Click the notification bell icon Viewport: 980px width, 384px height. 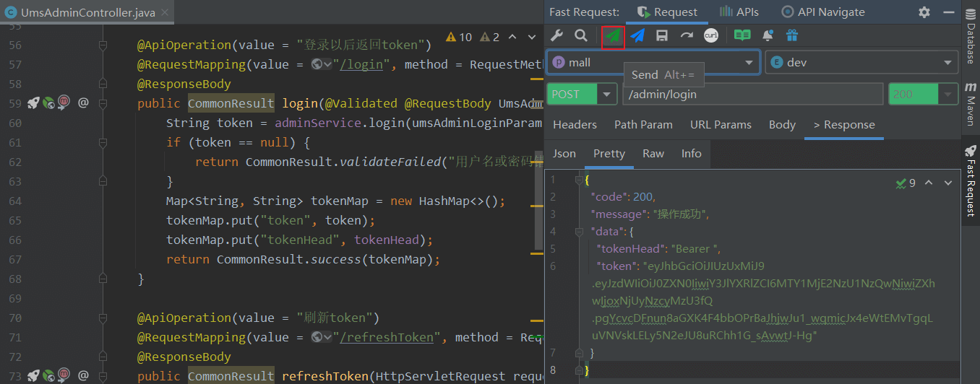pos(768,36)
